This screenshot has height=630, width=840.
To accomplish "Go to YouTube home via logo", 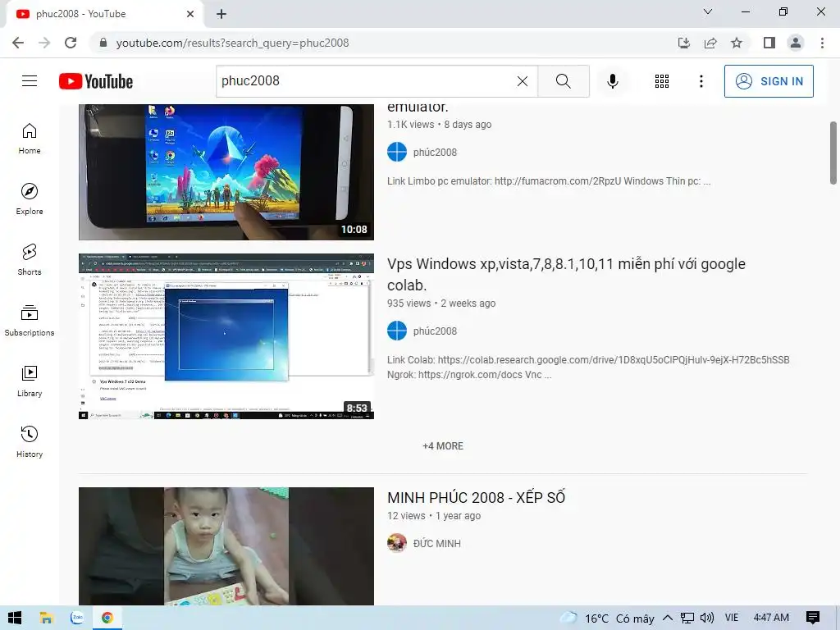I will point(96,81).
